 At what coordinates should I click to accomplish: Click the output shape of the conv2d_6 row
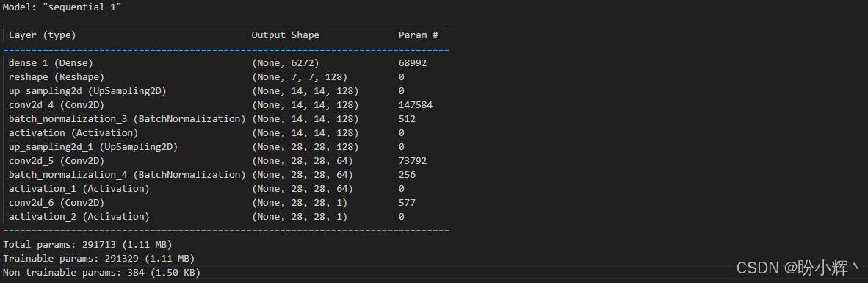click(300, 203)
